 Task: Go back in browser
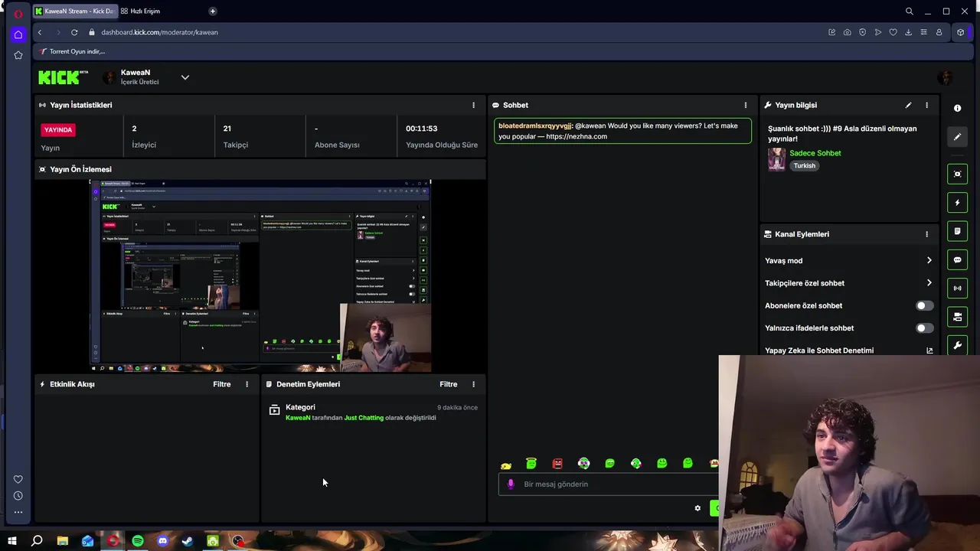click(40, 32)
